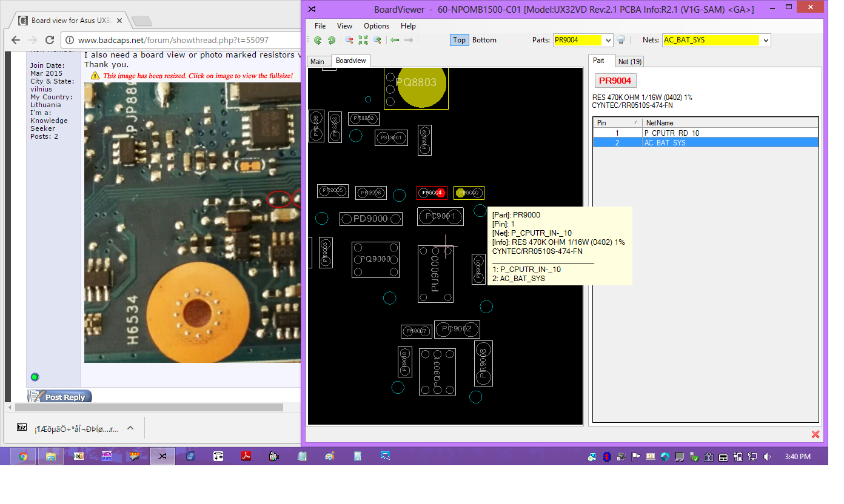This screenshot has width=844, height=504.
Task: Click the zoom out magnifier icon
Action: [x=349, y=41]
